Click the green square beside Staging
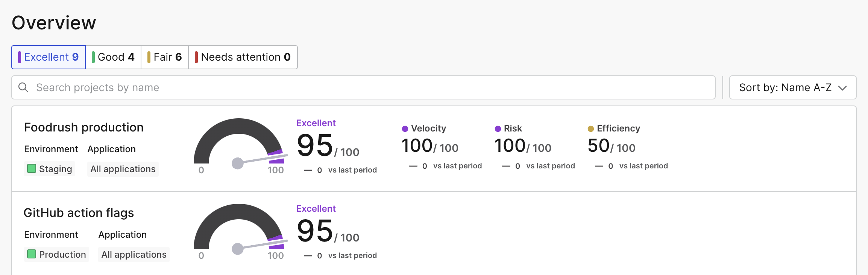 [32, 168]
